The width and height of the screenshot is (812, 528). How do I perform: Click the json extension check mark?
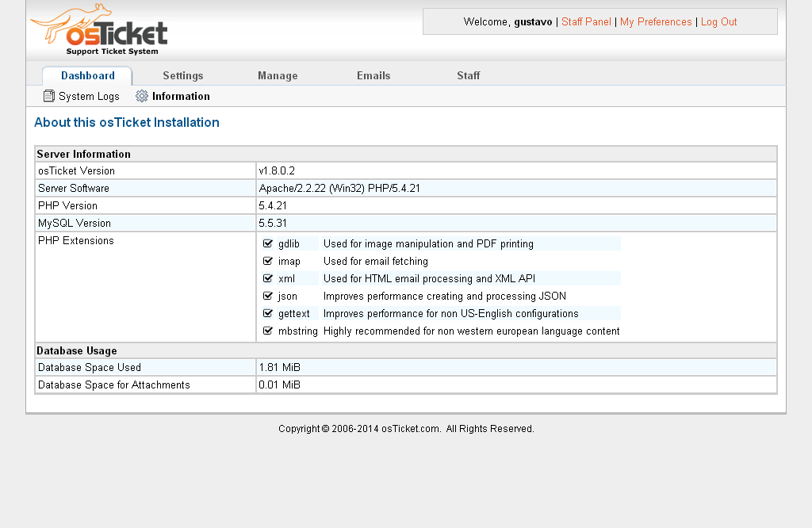point(268,296)
